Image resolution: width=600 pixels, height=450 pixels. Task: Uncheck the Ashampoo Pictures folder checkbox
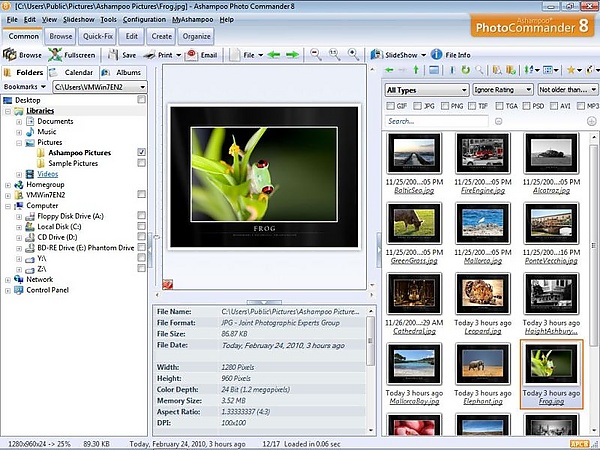pos(142,152)
